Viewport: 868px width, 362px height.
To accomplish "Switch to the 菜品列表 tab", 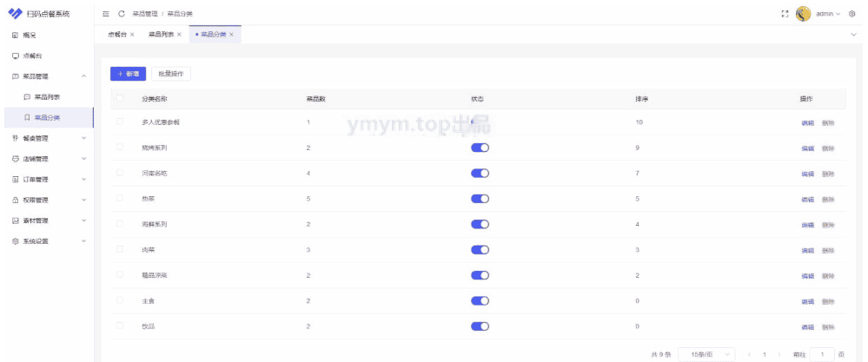I will pyautogui.click(x=161, y=34).
